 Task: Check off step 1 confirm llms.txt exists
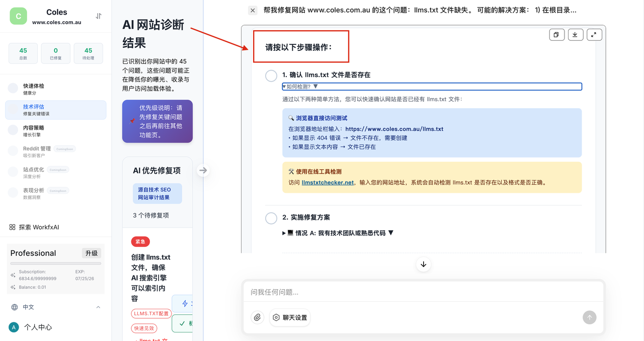point(271,76)
